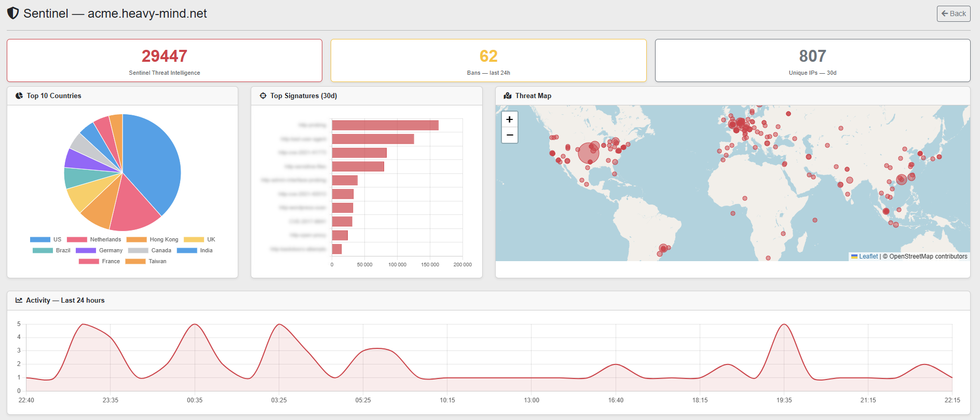Click the 19:35 time axis label
Image resolution: width=980 pixels, height=420 pixels.
784,400
